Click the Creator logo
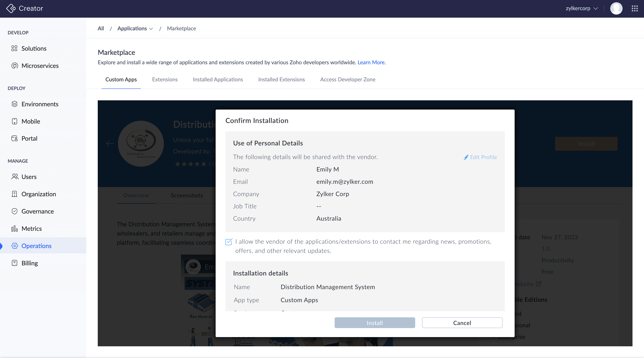Image resolution: width=644 pixels, height=358 pixels. point(11,8)
